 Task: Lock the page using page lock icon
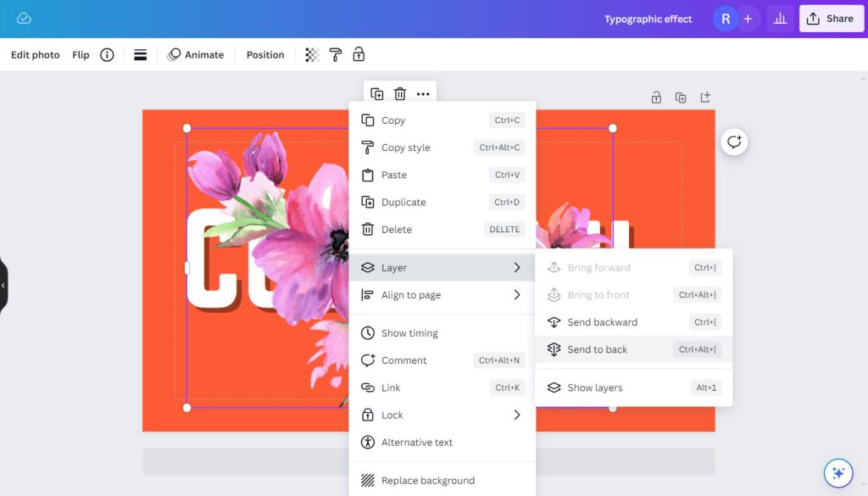(656, 98)
